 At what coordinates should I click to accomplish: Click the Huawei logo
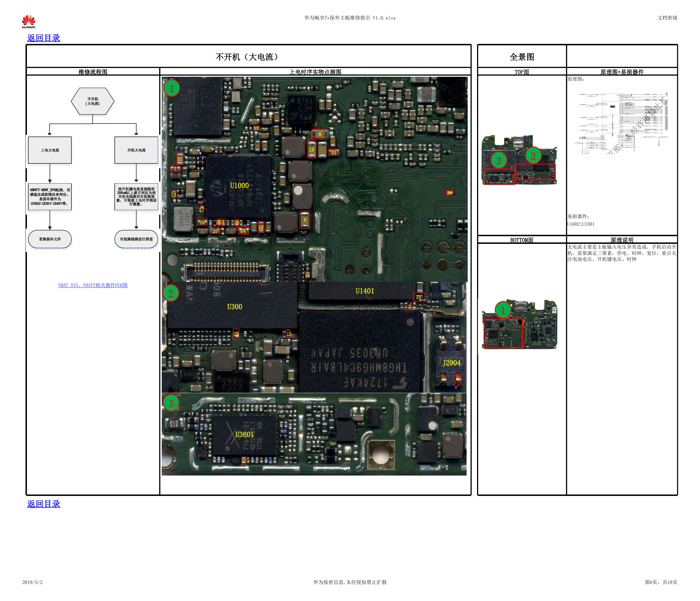coord(29,21)
